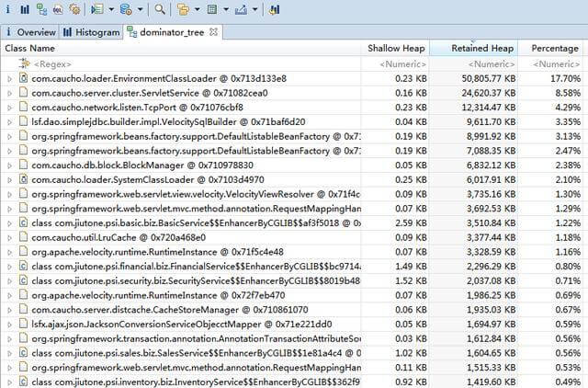
Task: Click the find object by address magnifier
Action: pos(160,9)
